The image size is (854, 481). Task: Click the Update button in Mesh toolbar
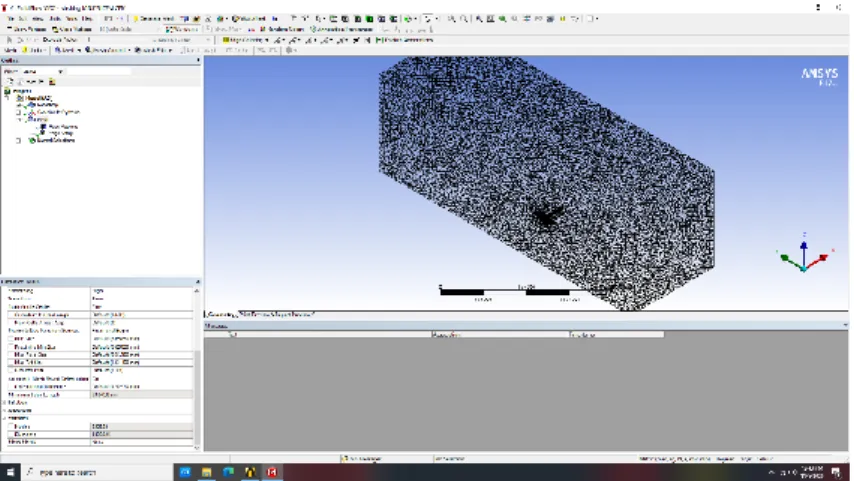[34, 50]
